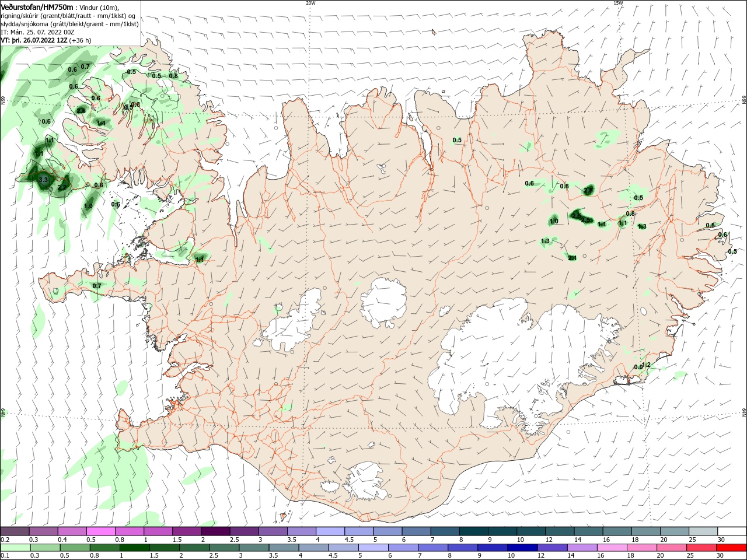Screen dimensions: 747x560
Task: Pick red bottom-row swatch after 30
Action: click(731, 548)
